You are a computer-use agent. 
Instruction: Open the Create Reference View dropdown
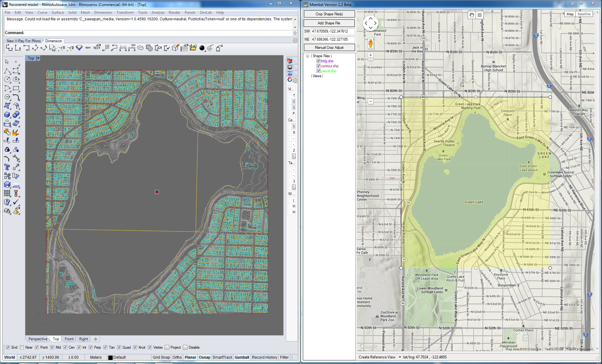click(400, 357)
